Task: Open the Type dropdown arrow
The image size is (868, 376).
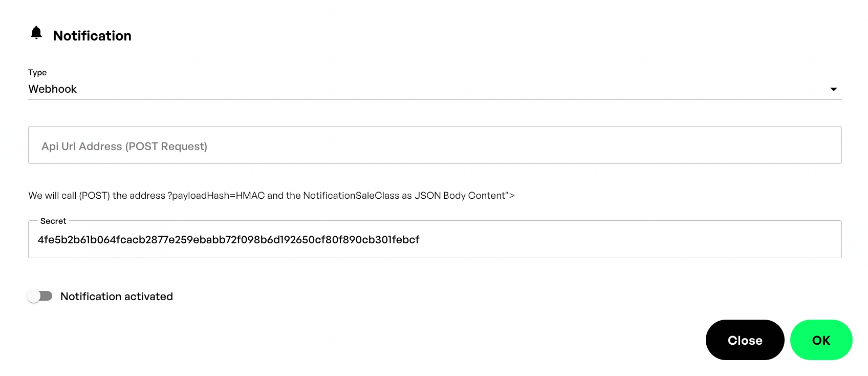Action: pos(833,89)
